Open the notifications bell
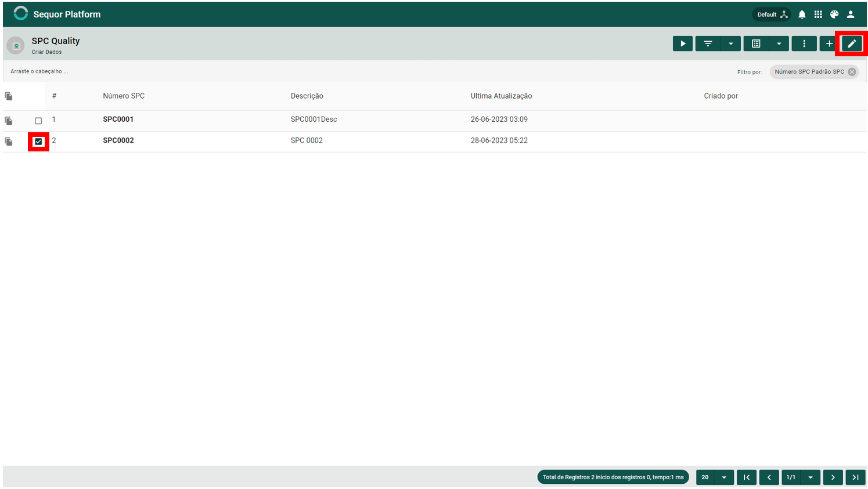Viewport: 868px width, 489px height. click(802, 15)
